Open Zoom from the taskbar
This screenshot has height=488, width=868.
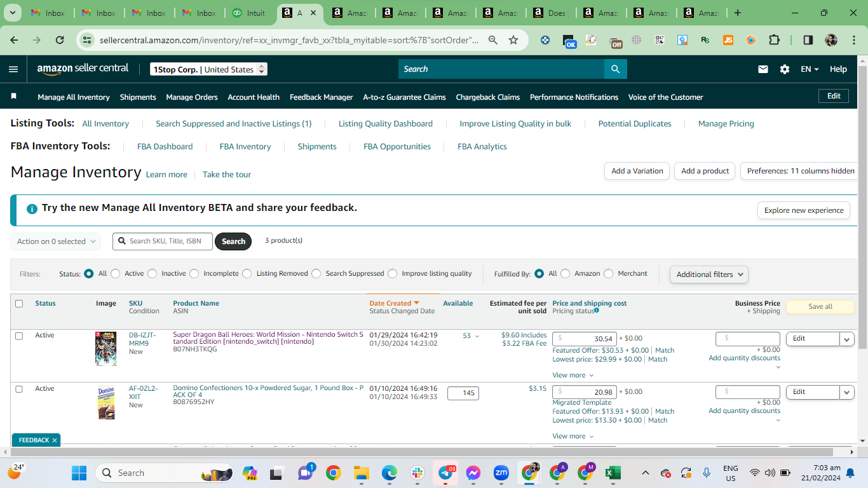[501, 473]
